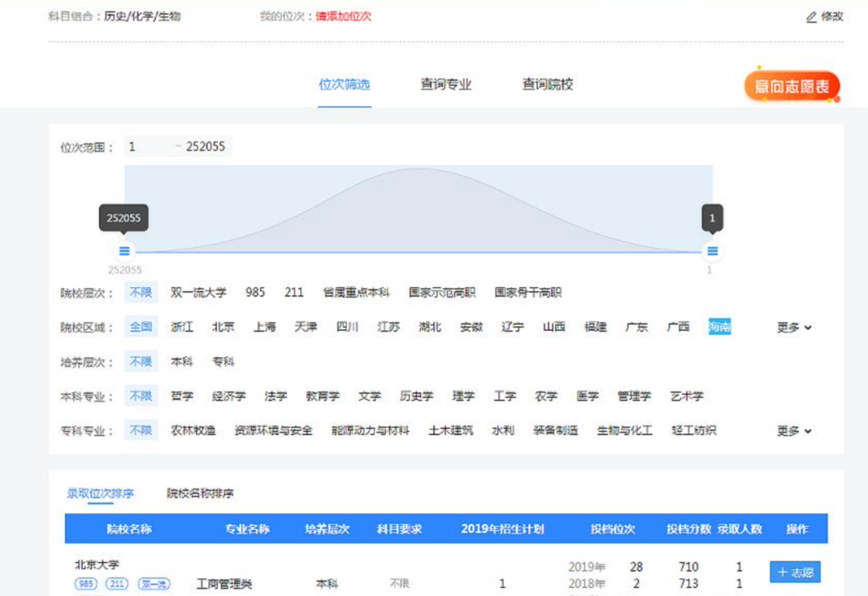The height and width of the screenshot is (596, 868).
Task: Deselect the highlighted 海南 region filter
Action: click(x=718, y=327)
